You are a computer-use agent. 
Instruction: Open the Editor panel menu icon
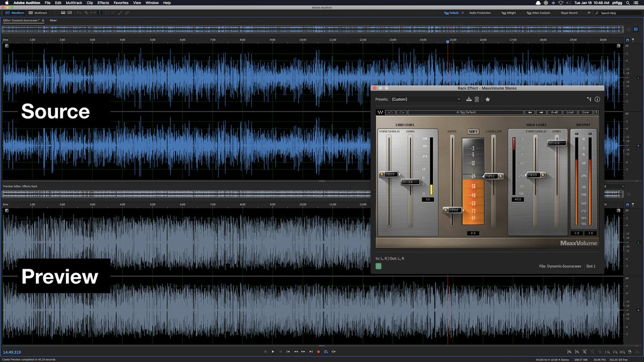point(43,20)
